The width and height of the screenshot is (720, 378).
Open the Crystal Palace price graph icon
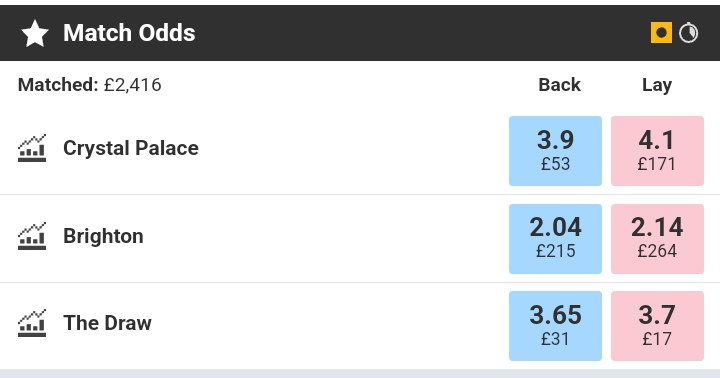coord(32,148)
